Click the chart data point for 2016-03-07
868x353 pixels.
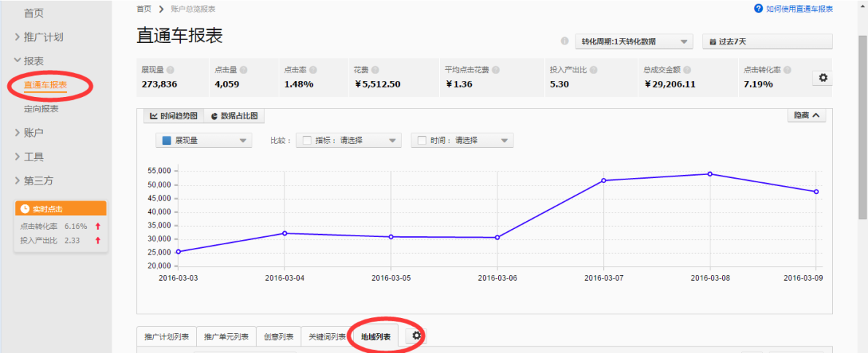(x=603, y=180)
